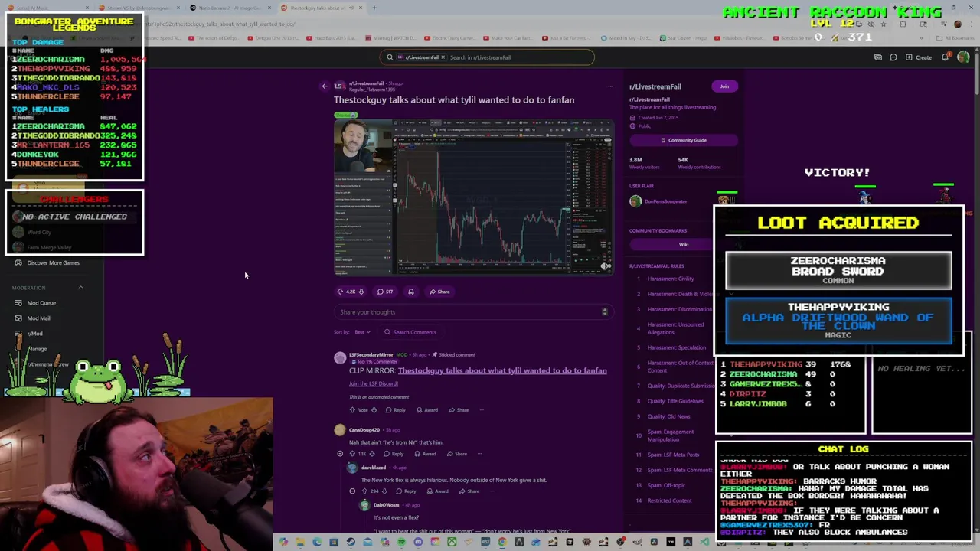Open Mod Queue in the sidebar
The height and width of the screenshot is (551, 980).
tap(41, 303)
